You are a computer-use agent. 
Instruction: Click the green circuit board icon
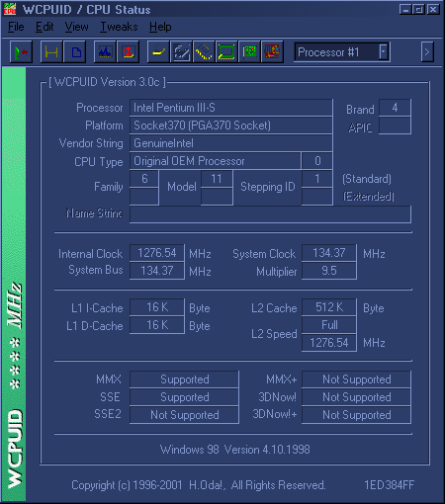point(249,51)
